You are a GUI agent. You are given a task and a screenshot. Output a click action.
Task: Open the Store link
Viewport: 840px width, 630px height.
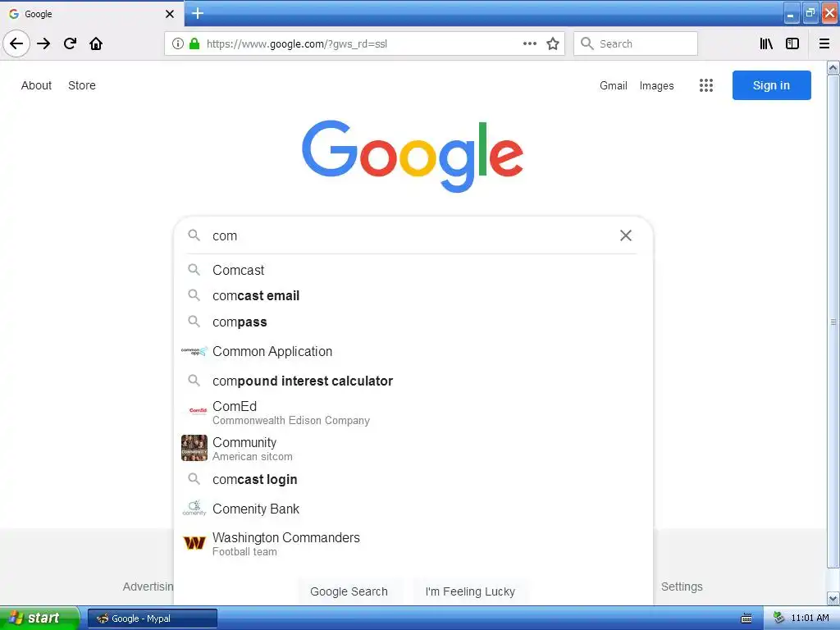point(82,85)
